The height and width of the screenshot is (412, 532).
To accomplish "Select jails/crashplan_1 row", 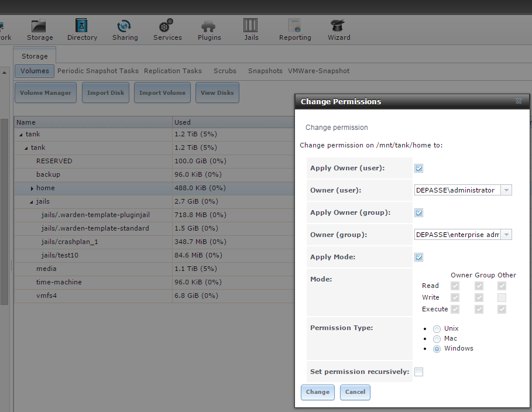I will point(155,242).
